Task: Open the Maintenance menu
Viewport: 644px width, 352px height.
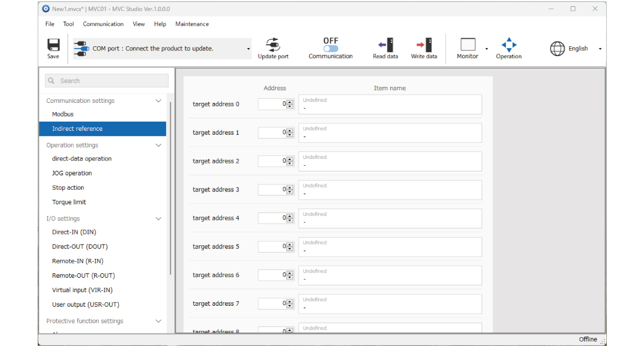Action: point(192,24)
